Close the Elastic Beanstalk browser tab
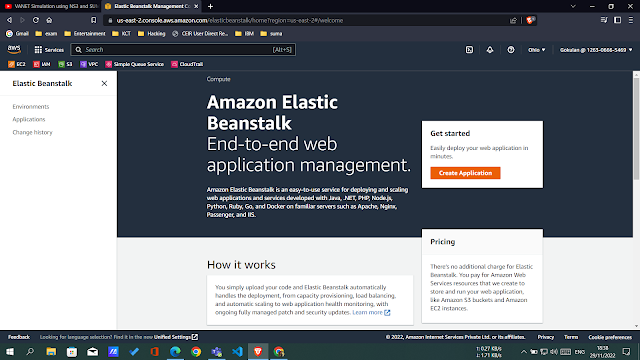 tap(196, 6)
